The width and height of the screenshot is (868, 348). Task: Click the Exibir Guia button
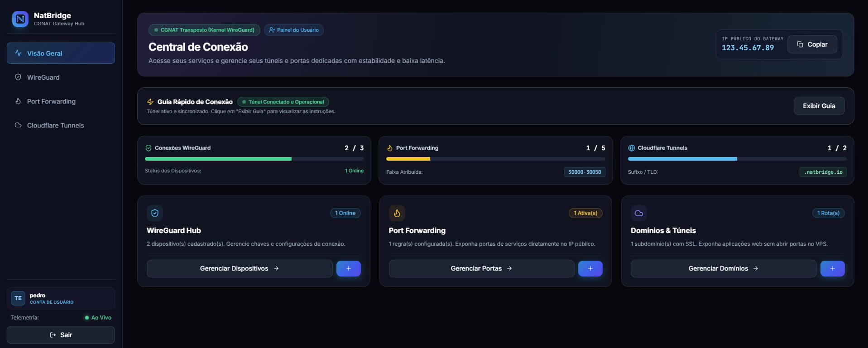(x=819, y=106)
